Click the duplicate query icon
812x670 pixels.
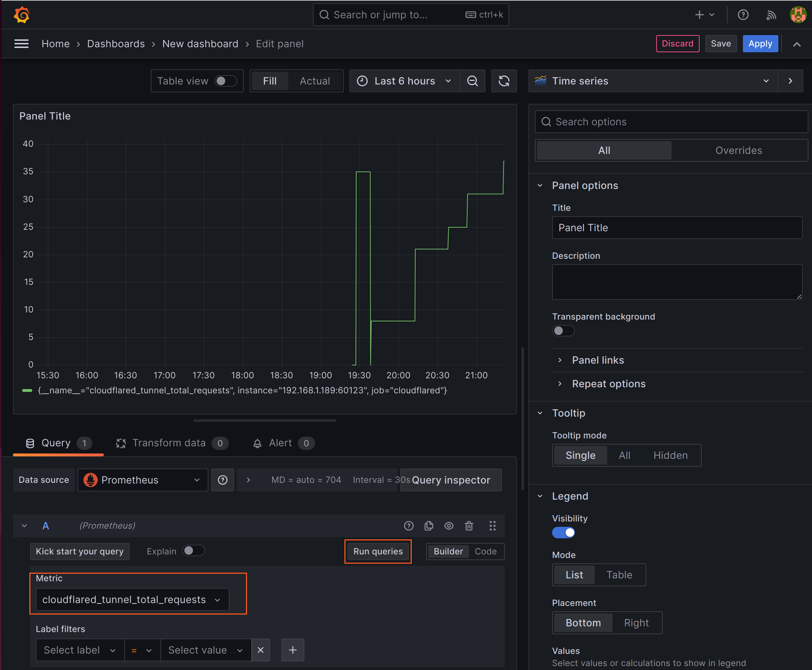[x=429, y=525]
